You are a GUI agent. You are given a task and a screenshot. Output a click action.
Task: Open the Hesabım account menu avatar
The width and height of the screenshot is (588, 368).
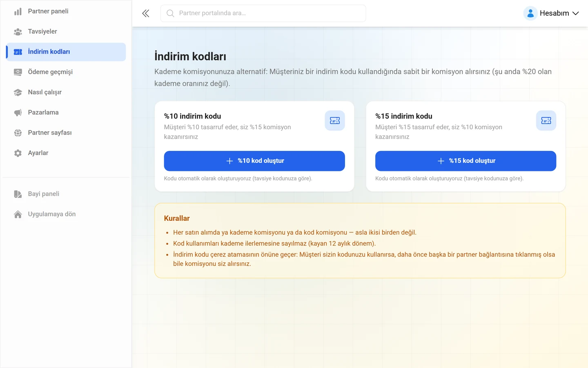[x=530, y=13]
